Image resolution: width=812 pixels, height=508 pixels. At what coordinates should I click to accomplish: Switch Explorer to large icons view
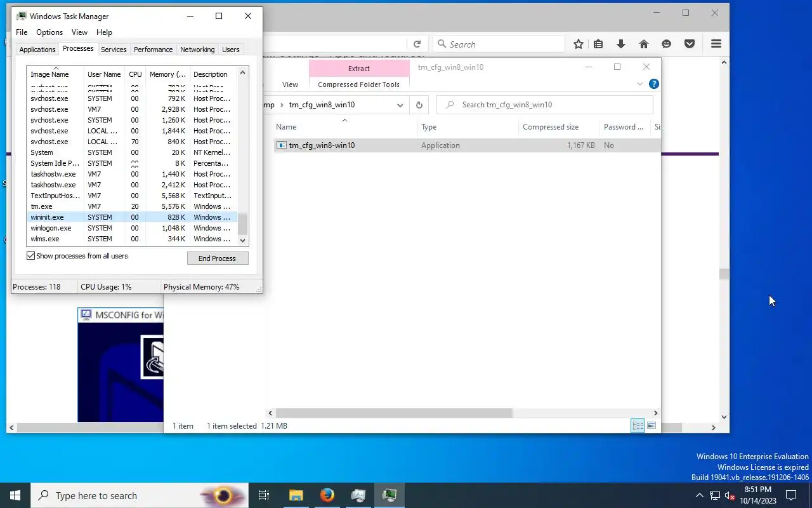(652, 425)
